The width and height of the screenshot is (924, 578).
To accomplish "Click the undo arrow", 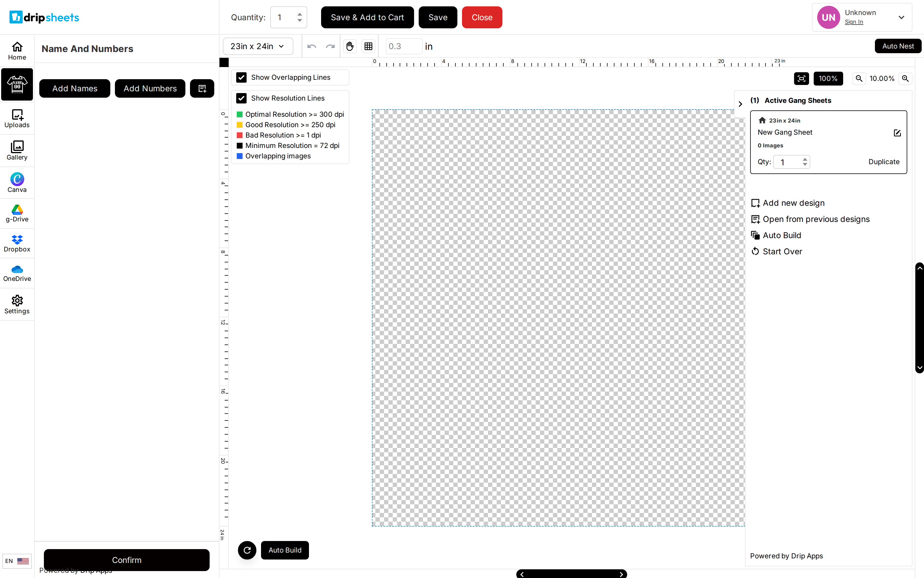I will coord(312,46).
